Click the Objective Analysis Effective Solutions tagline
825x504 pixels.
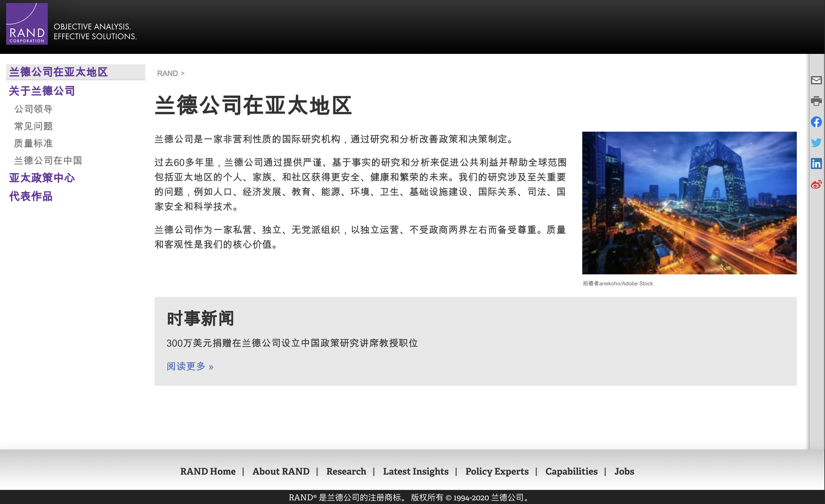(x=95, y=32)
